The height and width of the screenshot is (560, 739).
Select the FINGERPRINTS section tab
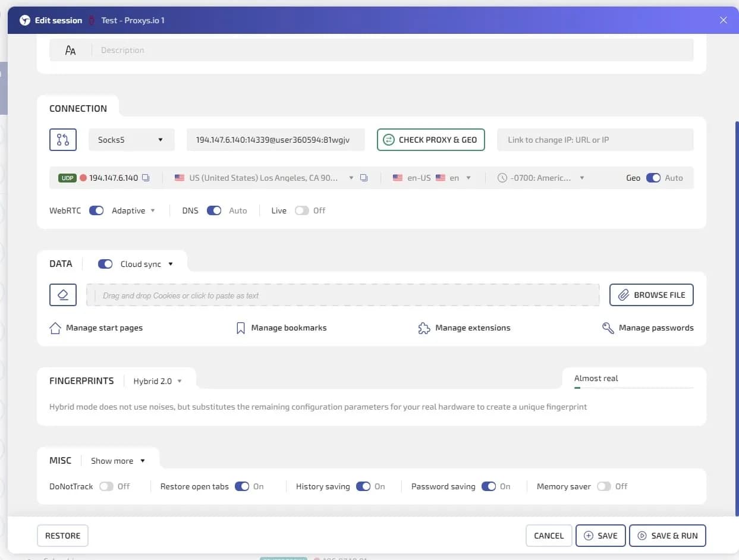pyautogui.click(x=81, y=380)
